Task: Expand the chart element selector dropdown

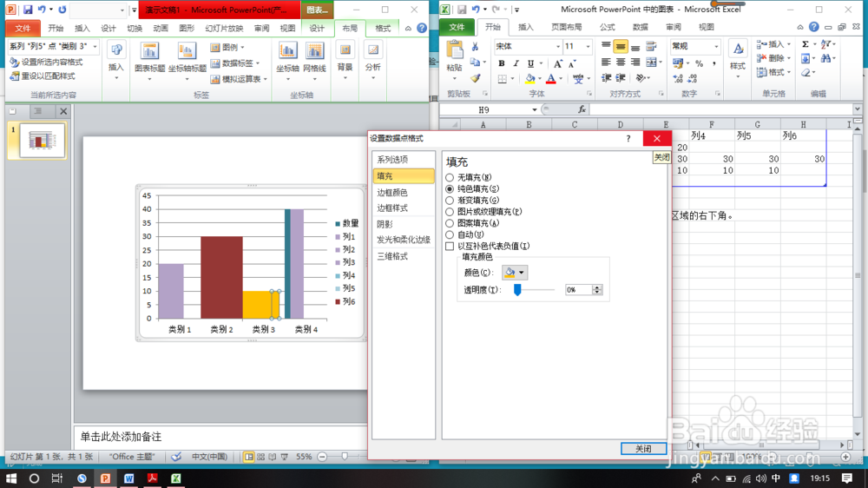Action: pos(95,47)
